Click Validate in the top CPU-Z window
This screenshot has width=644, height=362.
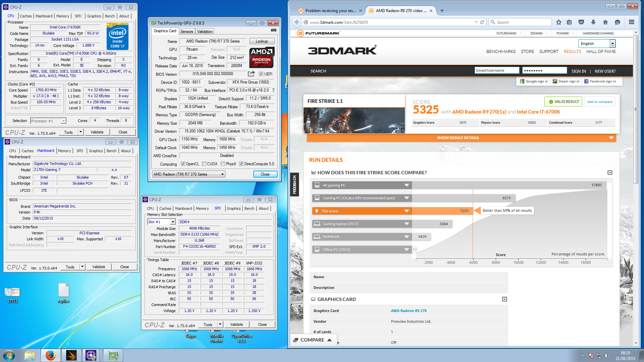[x=97, y=132]
